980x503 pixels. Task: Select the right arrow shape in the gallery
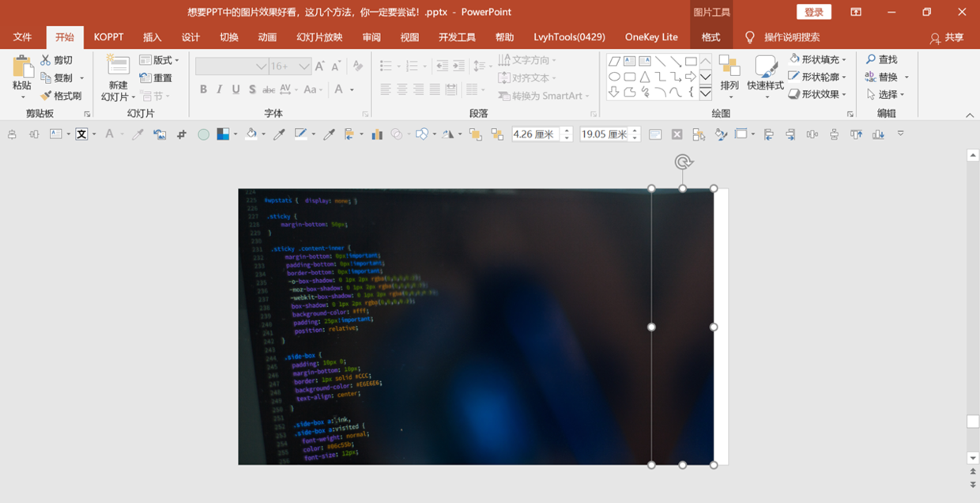click(691, 77)
